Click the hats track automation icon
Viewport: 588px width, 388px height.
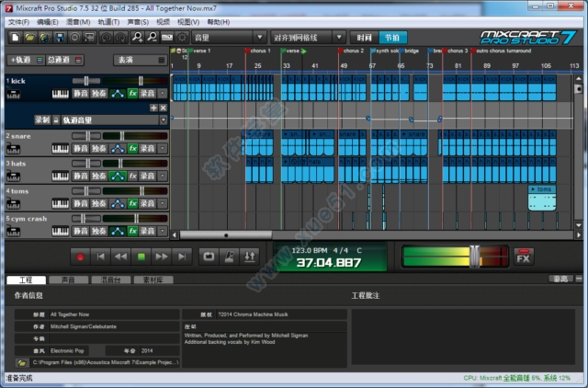click(x=118, y=176)
